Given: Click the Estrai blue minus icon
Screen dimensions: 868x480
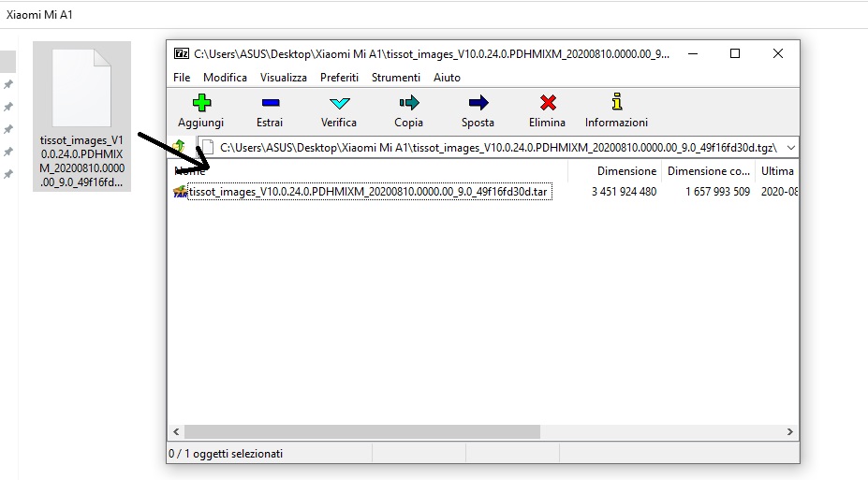Looking at the screenshot, I should pos(271,103).
